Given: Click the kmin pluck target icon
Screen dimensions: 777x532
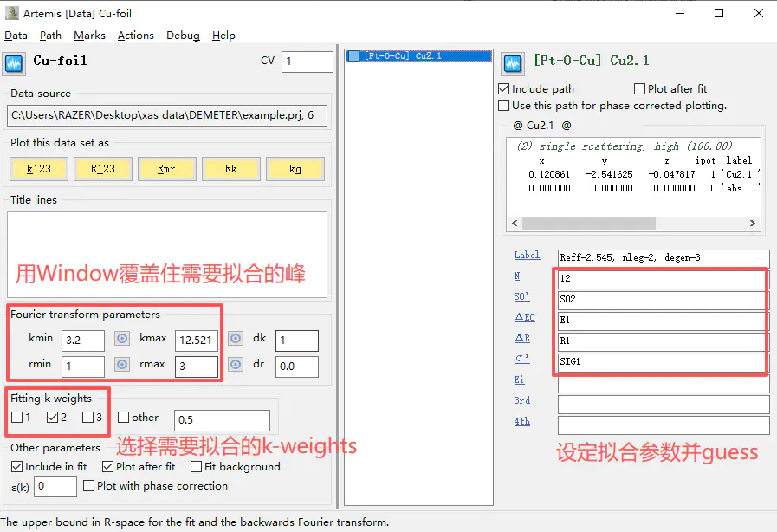Looking at the screenshot, I should click(122, 339).
